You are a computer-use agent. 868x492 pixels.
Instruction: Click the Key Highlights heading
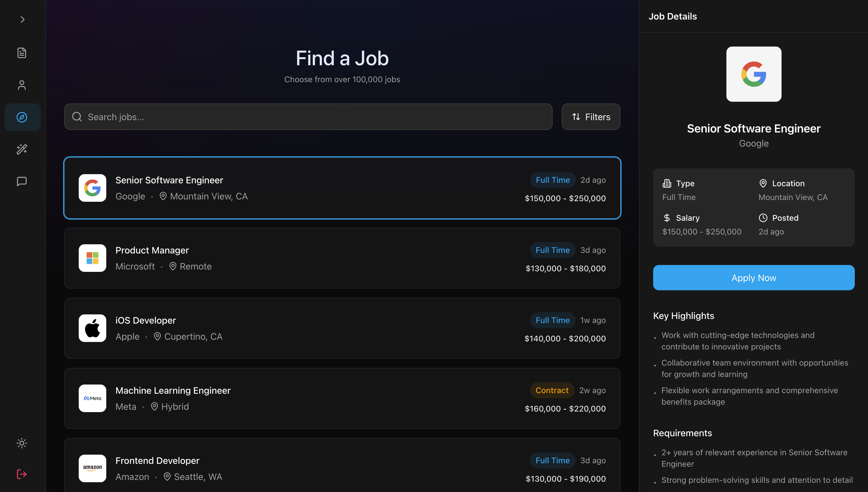click(684, 316)
